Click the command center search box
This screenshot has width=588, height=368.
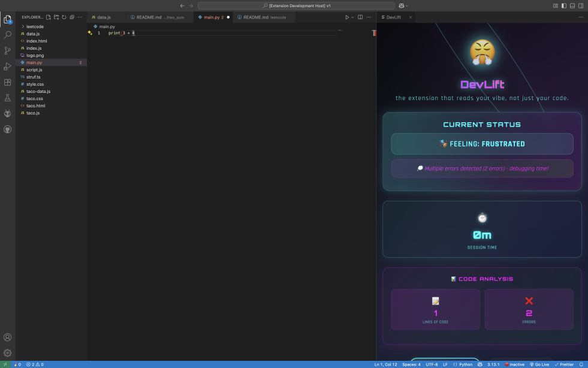(296, 5)
